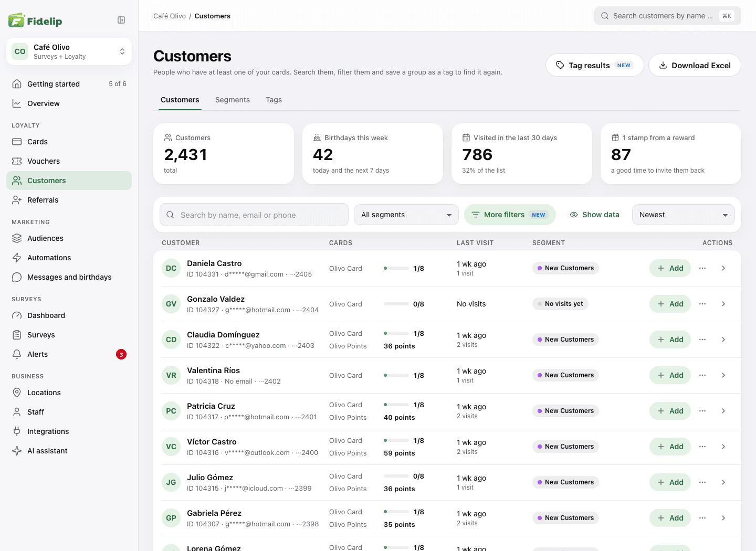The image size is (756, 551).
Task: Open more options for Gabriela Pérez
Action: pyautogui.click(x=702, y=518)
